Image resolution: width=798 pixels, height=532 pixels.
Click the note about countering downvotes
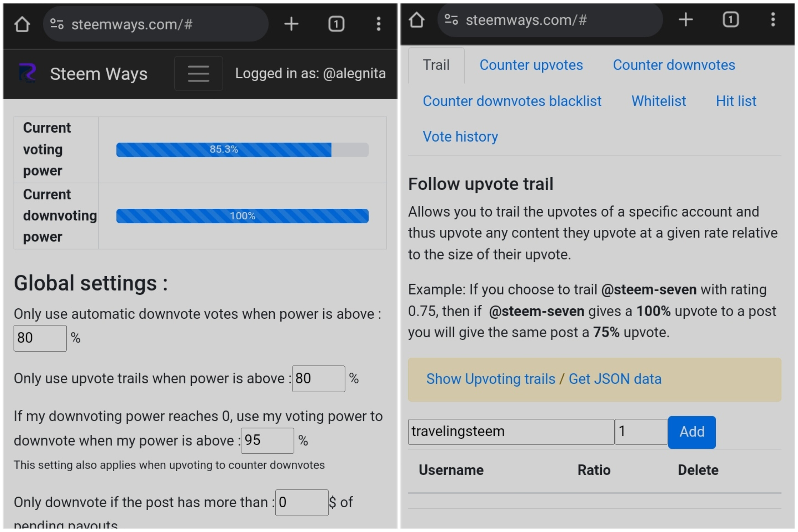pyautogui.click(x=169, y=465)
